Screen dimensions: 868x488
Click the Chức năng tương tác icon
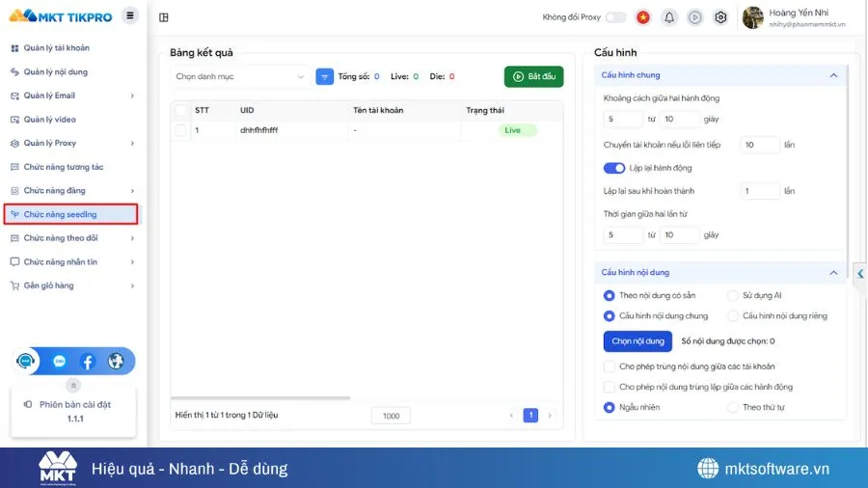pos(14,167)
